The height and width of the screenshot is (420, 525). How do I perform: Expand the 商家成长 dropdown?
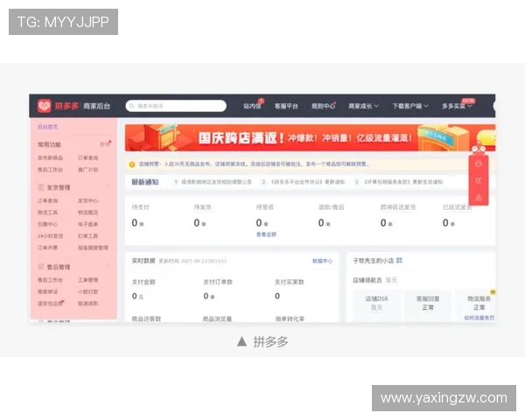point(364,106)
